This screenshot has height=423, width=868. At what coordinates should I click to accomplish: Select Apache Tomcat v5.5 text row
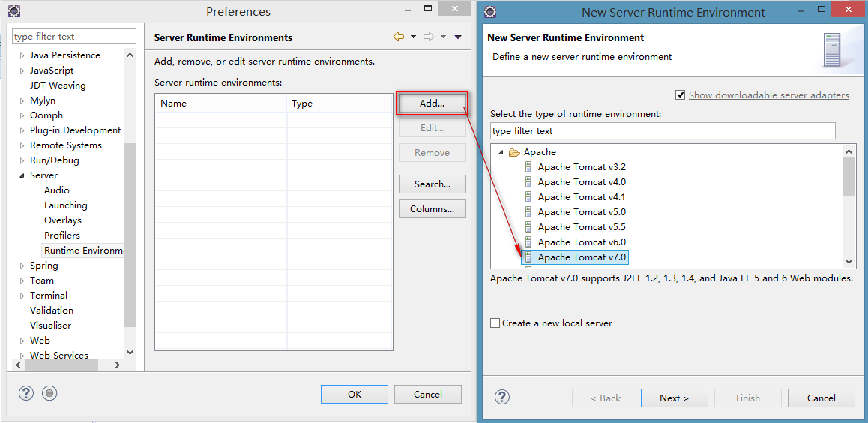pos(582,227)
